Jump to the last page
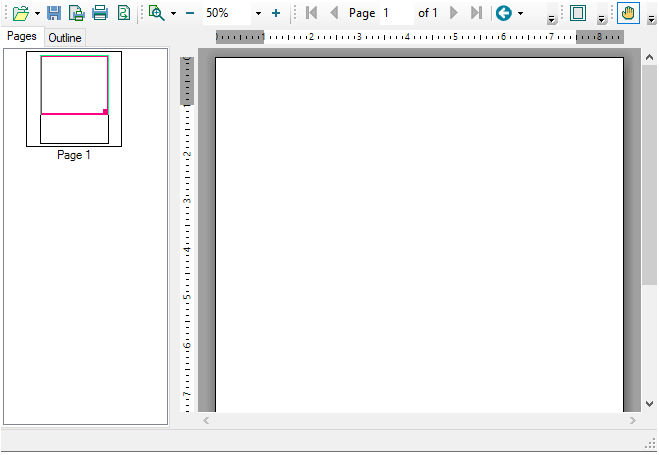The image size is (659, 455). pos(476,14)
